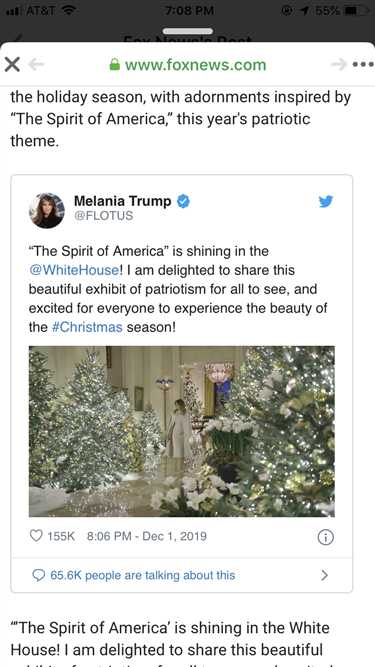
Task: Like the tweet with heart icon
Action: tap(36, 536)
